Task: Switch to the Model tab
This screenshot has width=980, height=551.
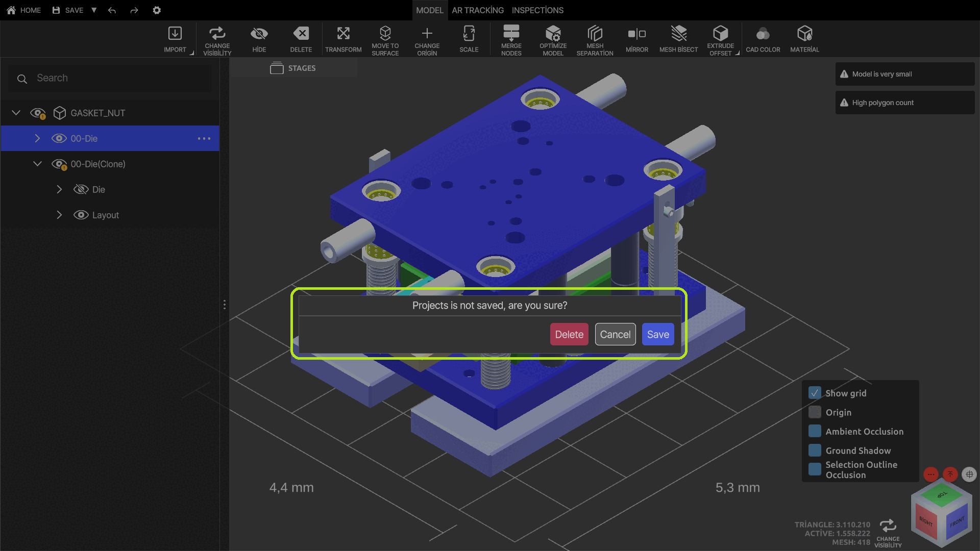Action: (430, 10)
